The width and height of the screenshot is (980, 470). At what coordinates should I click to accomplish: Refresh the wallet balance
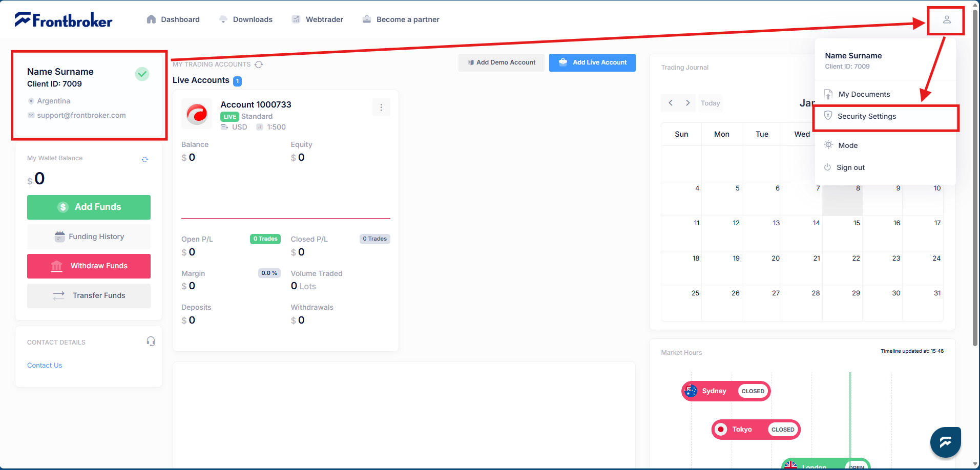[x=145, y=159]
